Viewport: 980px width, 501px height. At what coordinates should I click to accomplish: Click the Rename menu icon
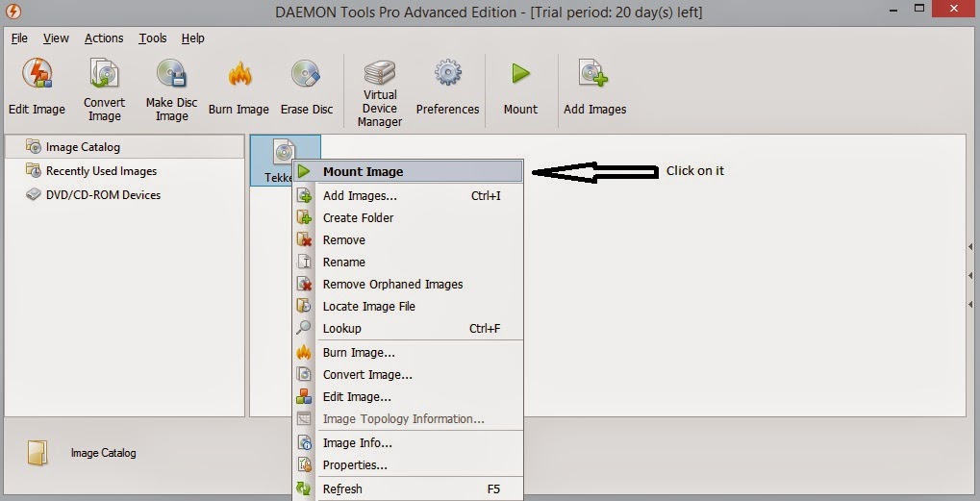pyautogui.click(x=304, y=262)
